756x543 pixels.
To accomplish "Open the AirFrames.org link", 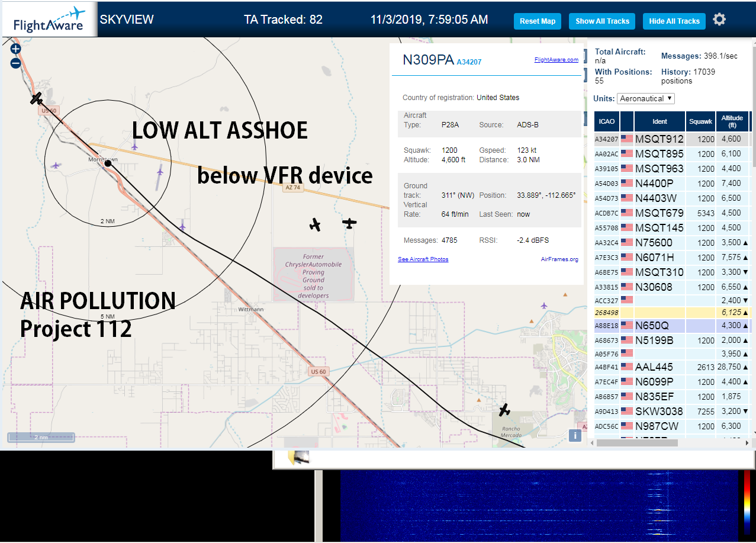I will point(559,259).
